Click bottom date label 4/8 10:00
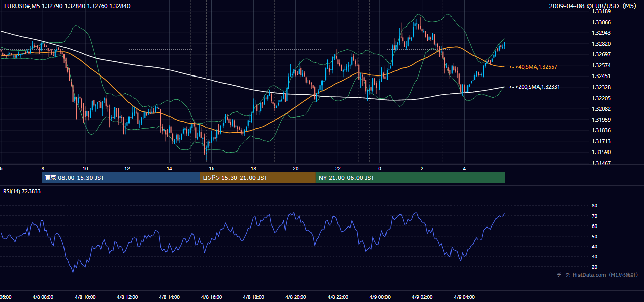This screenshot has width=644, height=302. pyautogui.click(x=85, y=297)
